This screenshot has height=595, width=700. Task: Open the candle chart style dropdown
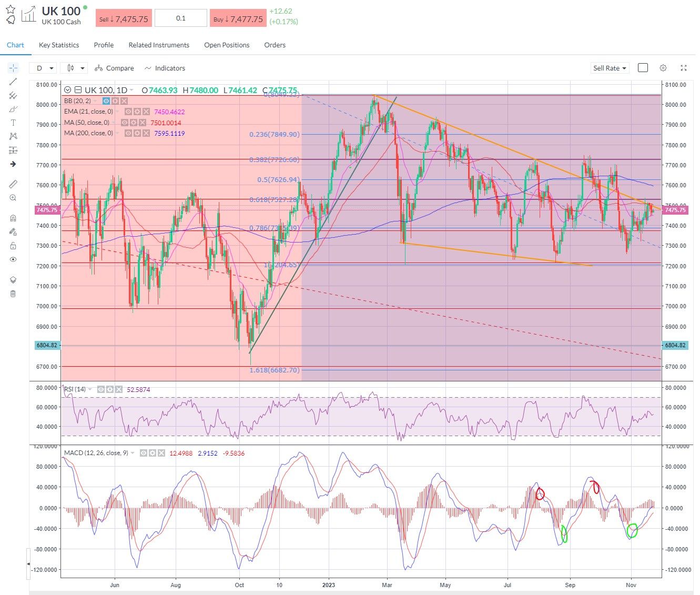tap(74, 68)
